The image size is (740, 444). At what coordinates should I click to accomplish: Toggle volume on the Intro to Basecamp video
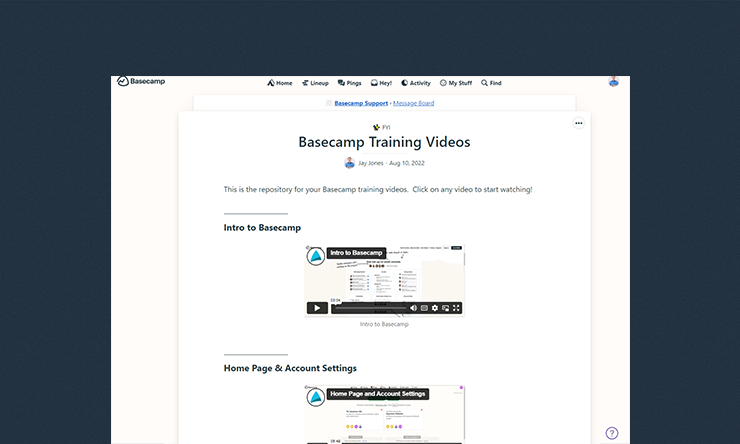413,308
